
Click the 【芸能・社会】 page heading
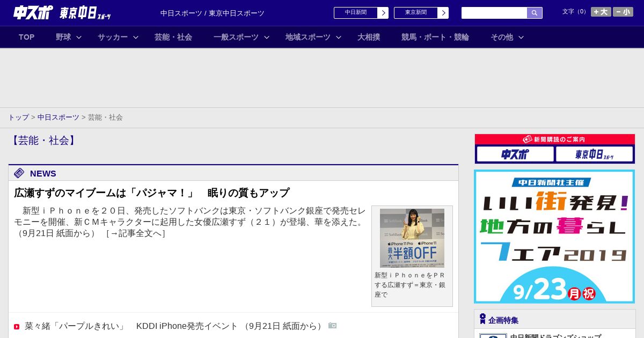[43, 141]
